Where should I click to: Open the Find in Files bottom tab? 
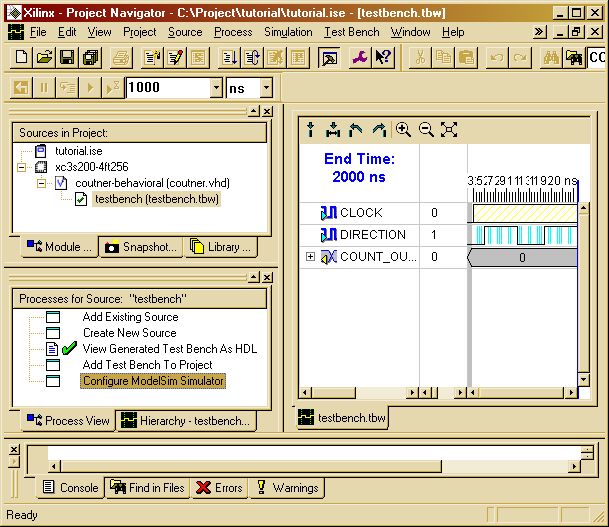[x=147, y=488]
